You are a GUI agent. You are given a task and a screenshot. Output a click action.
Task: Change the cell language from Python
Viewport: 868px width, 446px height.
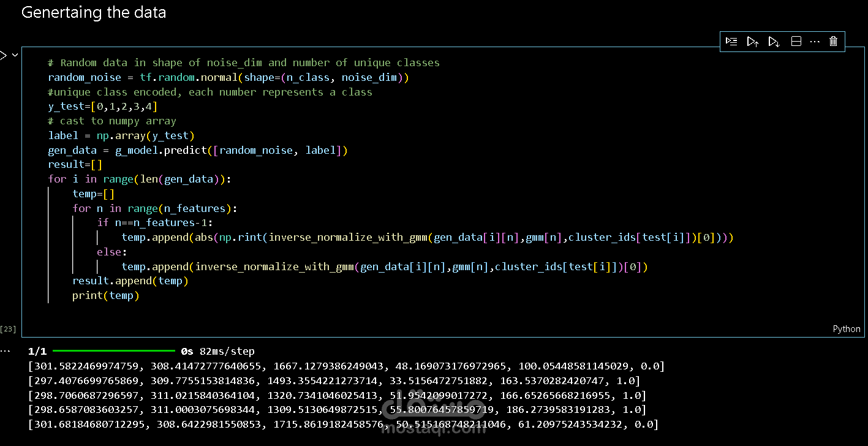pyautogui.click(x=847, y=329)
